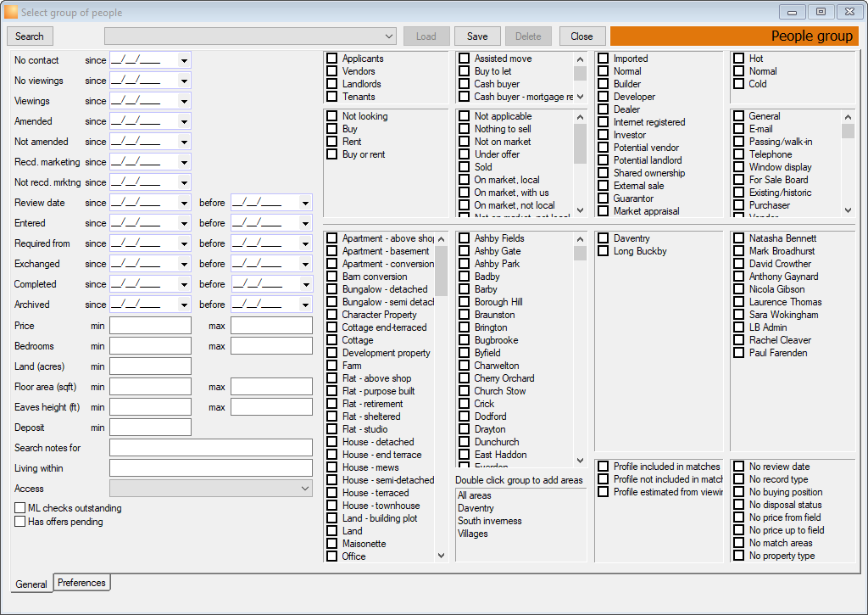
Task: Check the Cold status checkbox
Action: 739,84
